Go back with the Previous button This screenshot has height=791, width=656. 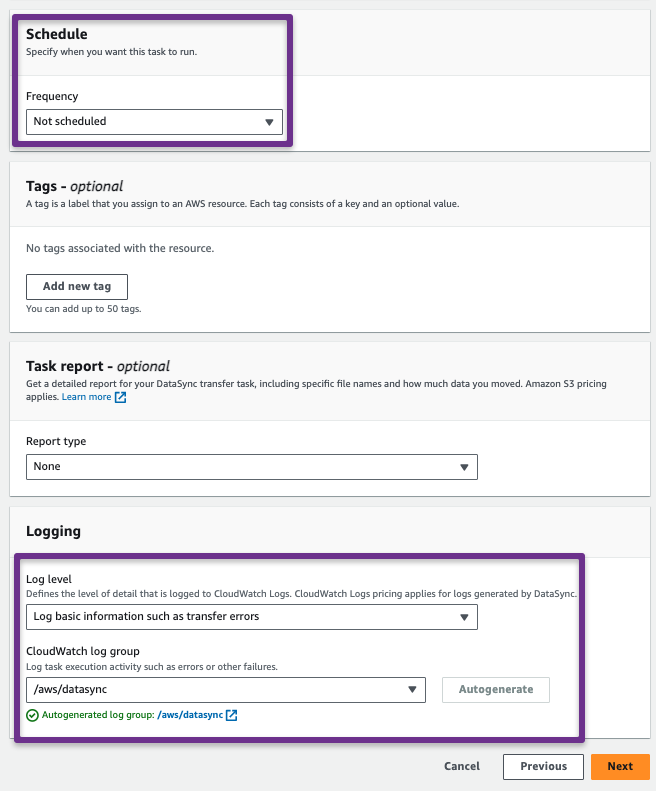pyautogui.click(x=543, y=767)
